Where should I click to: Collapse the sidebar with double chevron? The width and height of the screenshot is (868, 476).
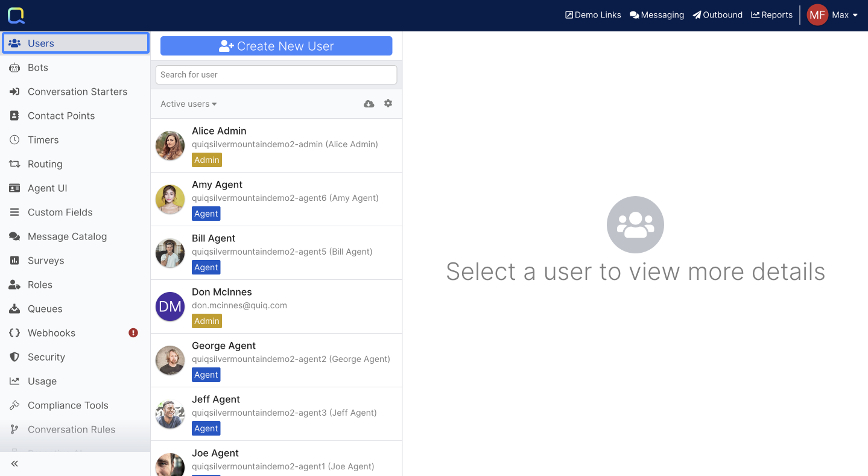pos(14,463)
